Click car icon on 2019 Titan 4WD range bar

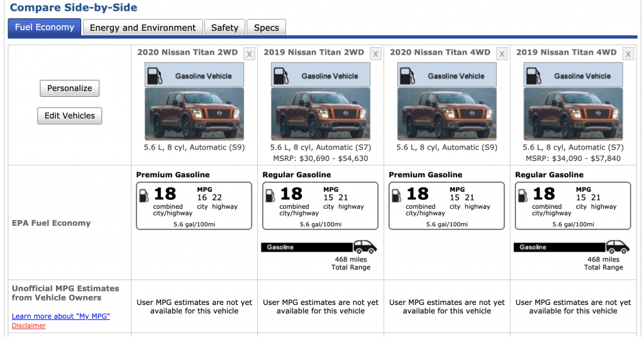click(618, 246)
